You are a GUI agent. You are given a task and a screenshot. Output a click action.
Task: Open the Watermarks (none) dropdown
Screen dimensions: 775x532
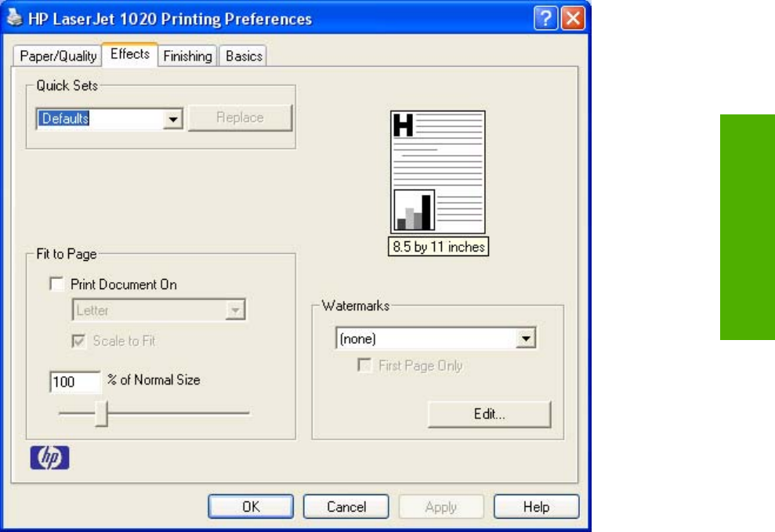click(436, 338)
